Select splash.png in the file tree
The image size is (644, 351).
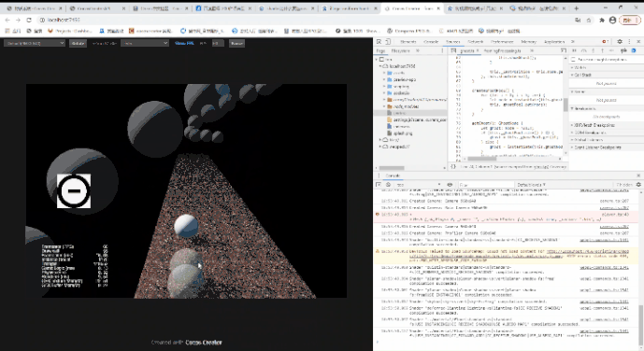[403, 133]
